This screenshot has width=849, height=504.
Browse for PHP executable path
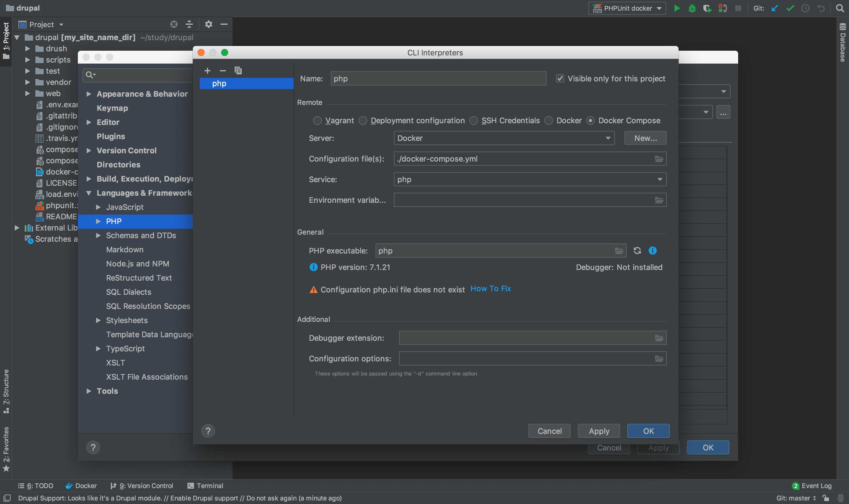tap(619, 251)
